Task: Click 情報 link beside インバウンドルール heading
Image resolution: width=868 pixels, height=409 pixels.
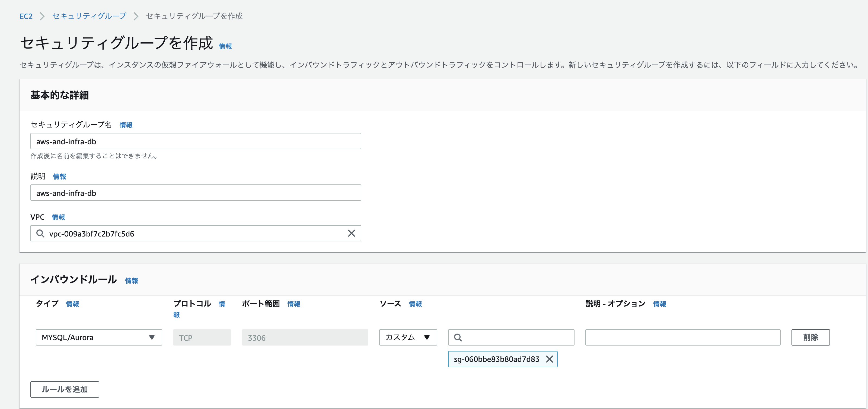Action: click(131, 281)
